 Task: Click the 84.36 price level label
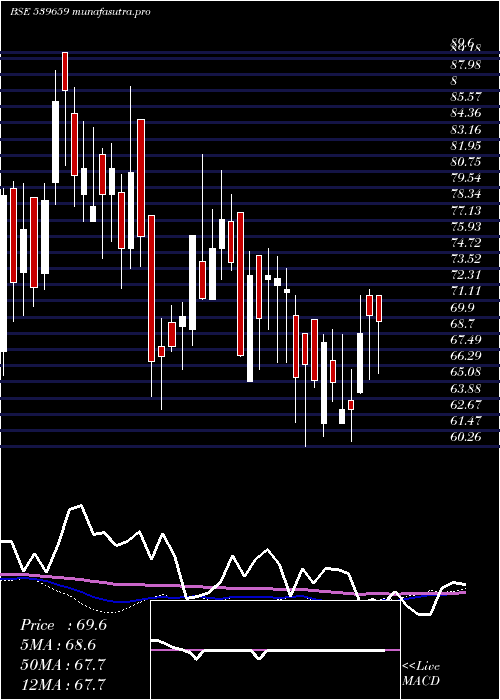pyautogui.click(x=466, y=113)
